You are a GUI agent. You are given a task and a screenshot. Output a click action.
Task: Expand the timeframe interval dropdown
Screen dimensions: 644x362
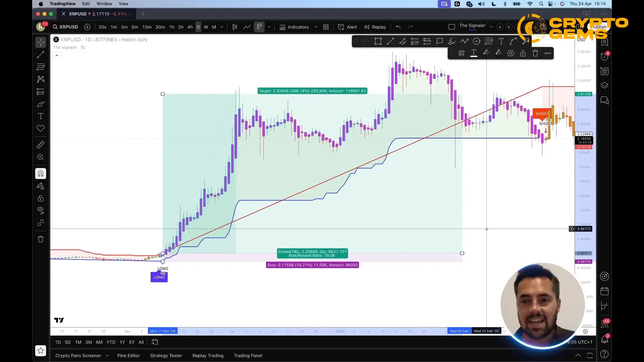coord(222,27)
